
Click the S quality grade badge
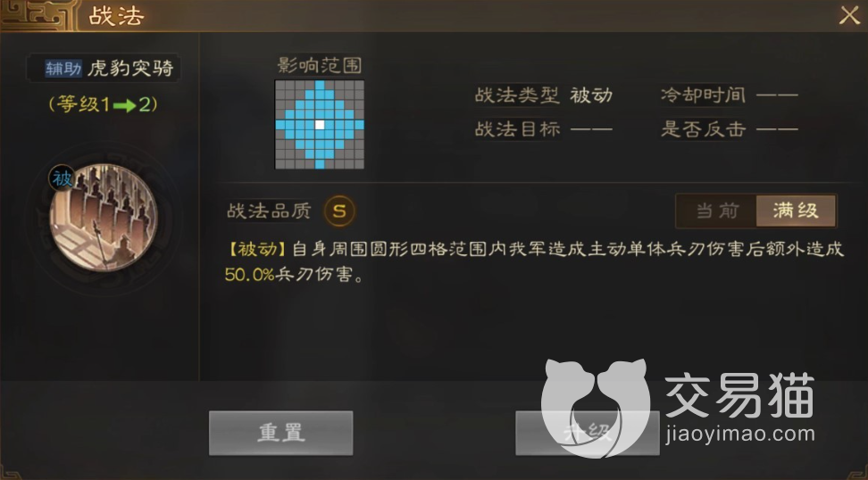coord(339,211)
